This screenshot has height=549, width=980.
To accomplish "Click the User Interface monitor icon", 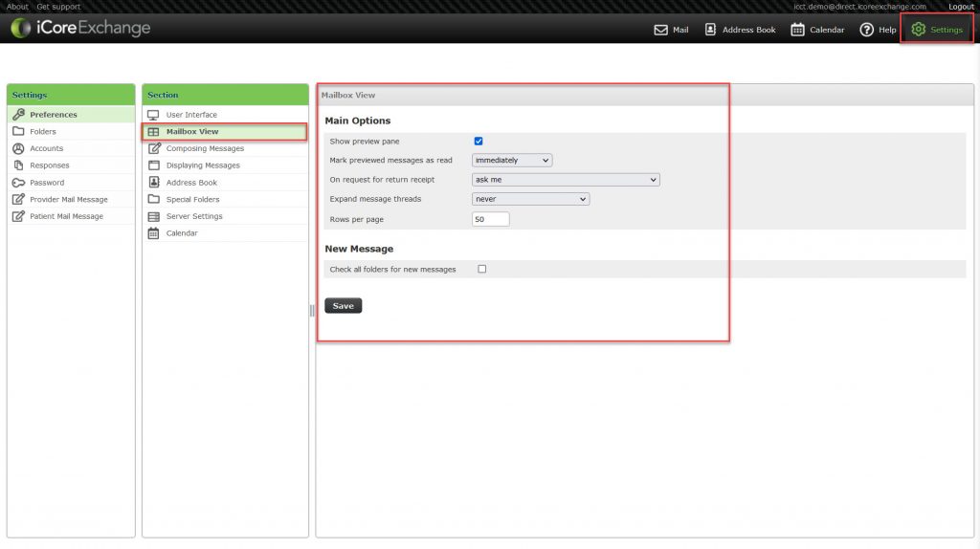I will 154,115.
